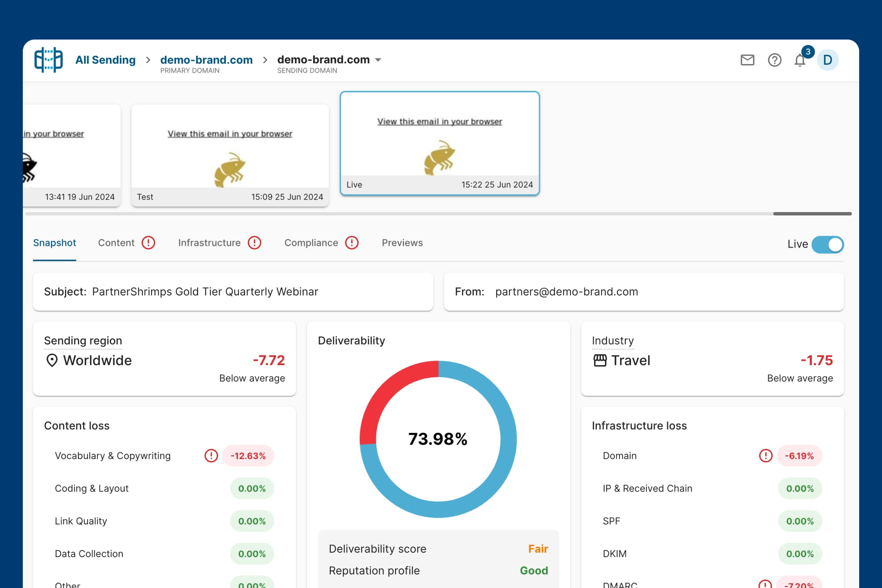Click the app logo icon in header

pyautogui.click(x=49, y=60)
